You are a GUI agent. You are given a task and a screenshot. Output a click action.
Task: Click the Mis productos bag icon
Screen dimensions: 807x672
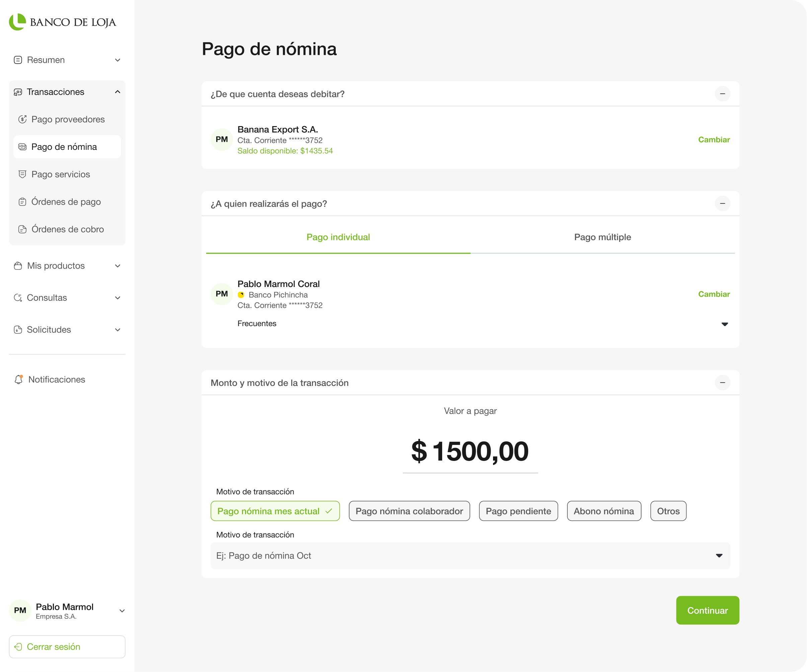(18, 266)
